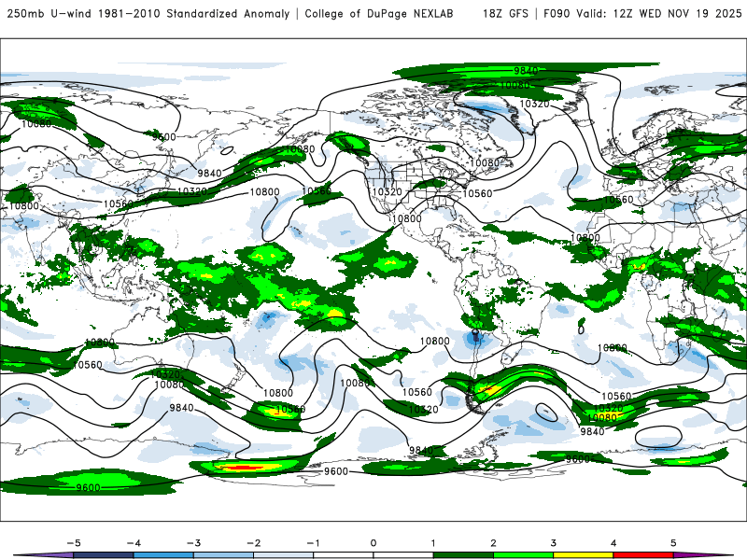The height and width of the screenshot is (560, 747).
Task: Click the yellow 3 to 4 colorbar segment
Action: click(x=583, y=555)
